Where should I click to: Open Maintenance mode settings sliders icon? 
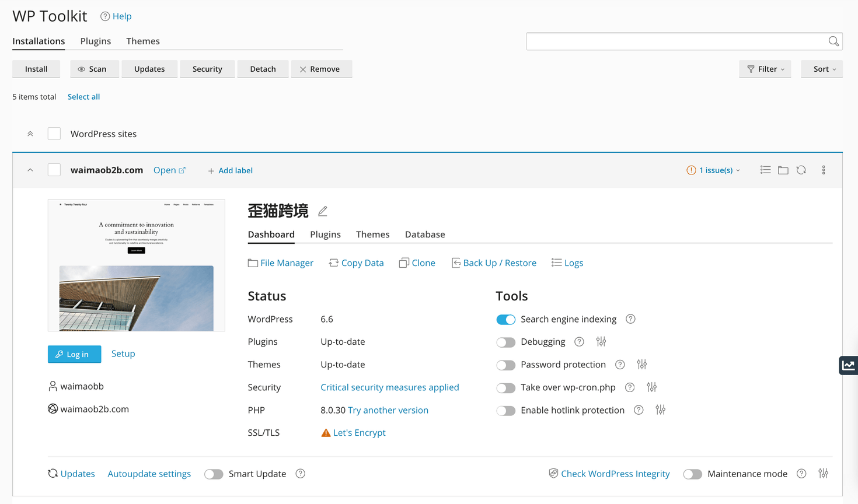pos(824,474)
